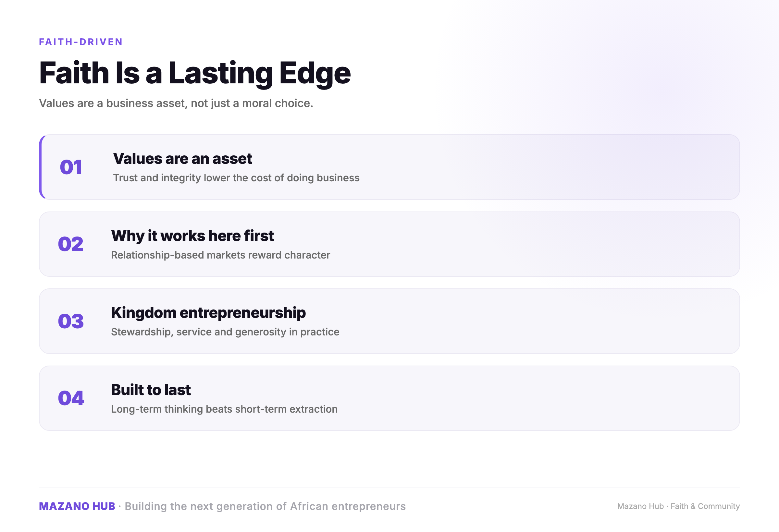This screenshot has height=532, width=779.
Task: Click 'Relationship-based markets reward character' text
Action: (x=220, y=255)
